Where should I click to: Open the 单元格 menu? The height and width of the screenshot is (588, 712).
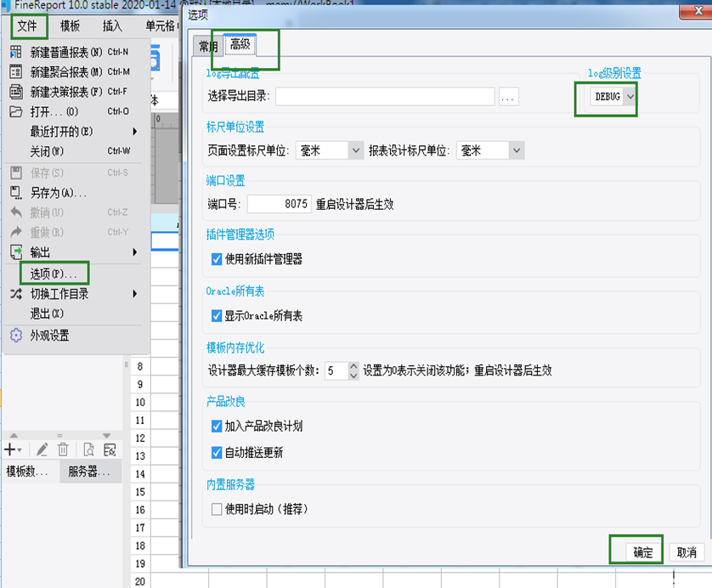pos(160,25)
